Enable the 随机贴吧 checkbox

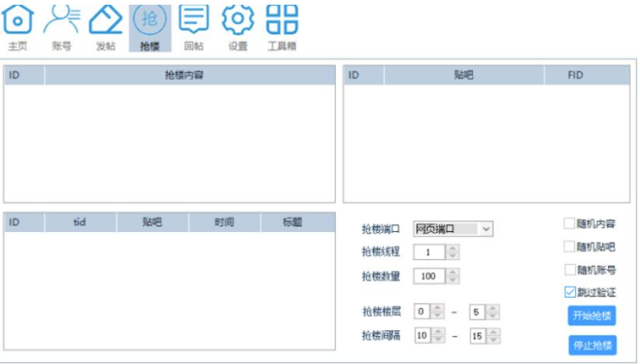tap(570, 247)
